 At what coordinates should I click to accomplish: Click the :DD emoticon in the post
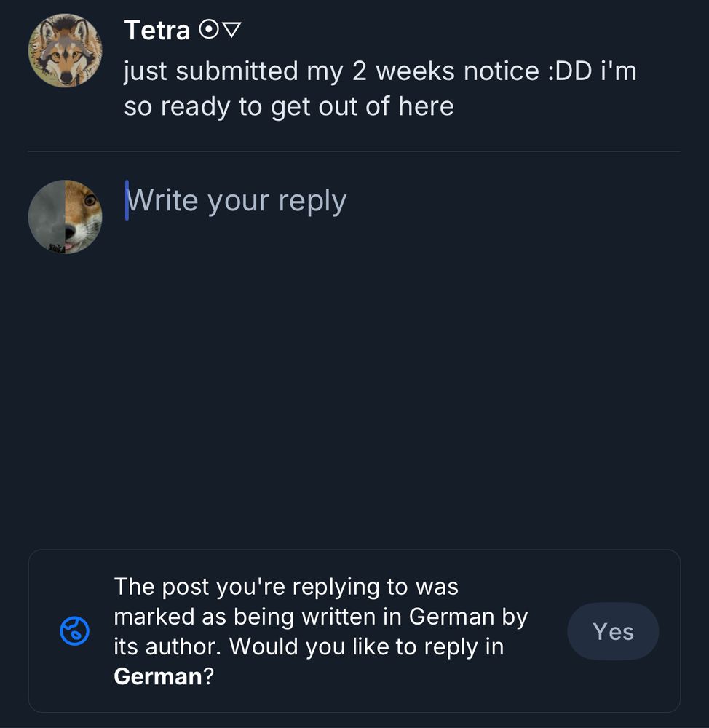(x=570, y=71)
